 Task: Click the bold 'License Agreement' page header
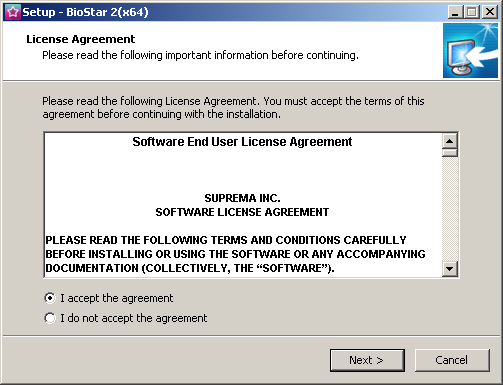[81, 39]
